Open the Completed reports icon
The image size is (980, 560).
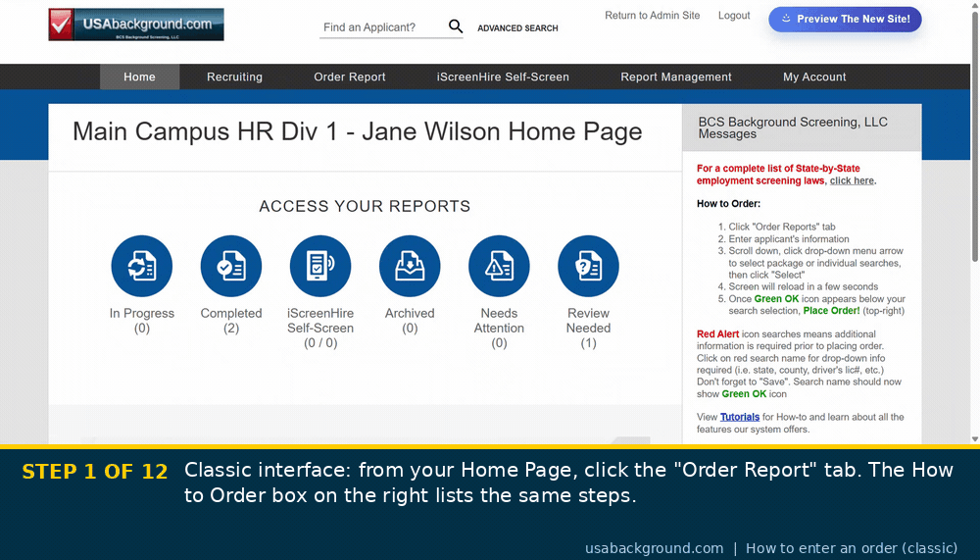(231, 266)
